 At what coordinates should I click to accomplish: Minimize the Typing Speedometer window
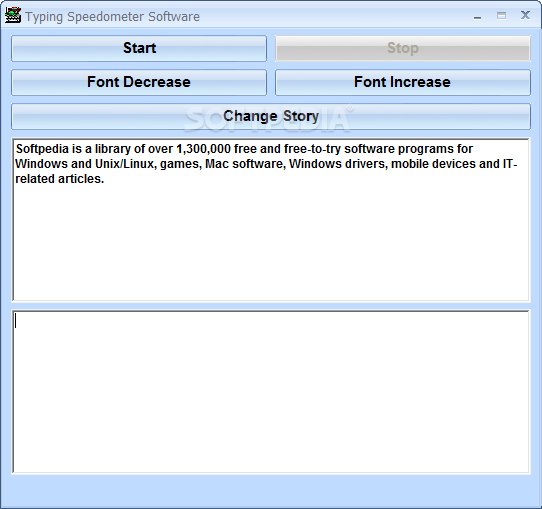477,16
